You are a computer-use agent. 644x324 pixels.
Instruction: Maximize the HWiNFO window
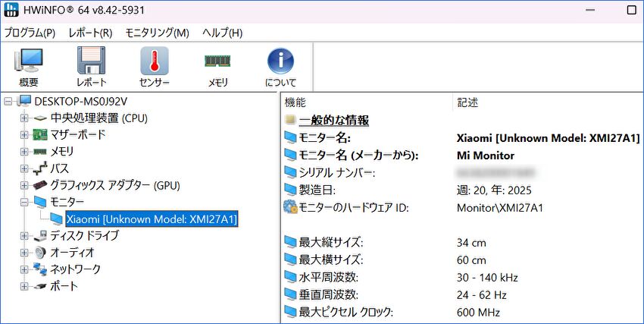coord(632,11)
